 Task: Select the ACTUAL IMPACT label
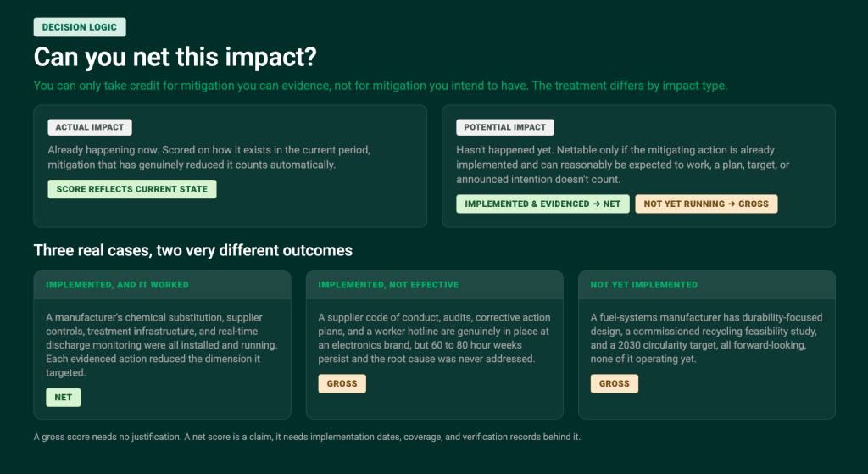[90, 127]
